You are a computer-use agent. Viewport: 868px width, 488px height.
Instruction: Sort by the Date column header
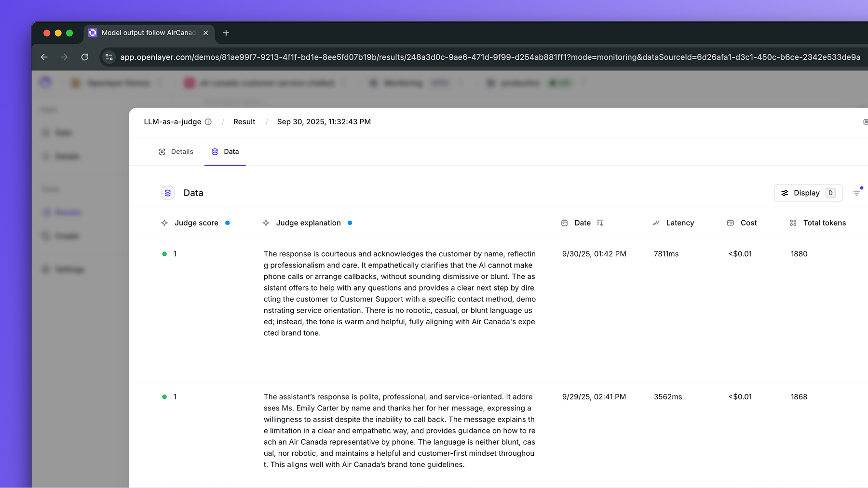[583, 223]
